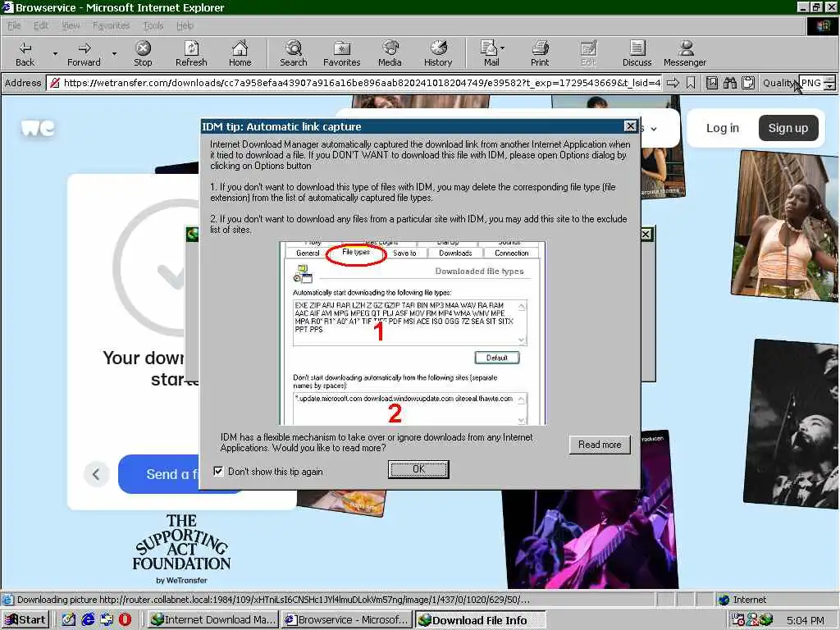
Task: Click OK in the IDM tip dialog
Action: pyautogui.click(x=418, y=469)
